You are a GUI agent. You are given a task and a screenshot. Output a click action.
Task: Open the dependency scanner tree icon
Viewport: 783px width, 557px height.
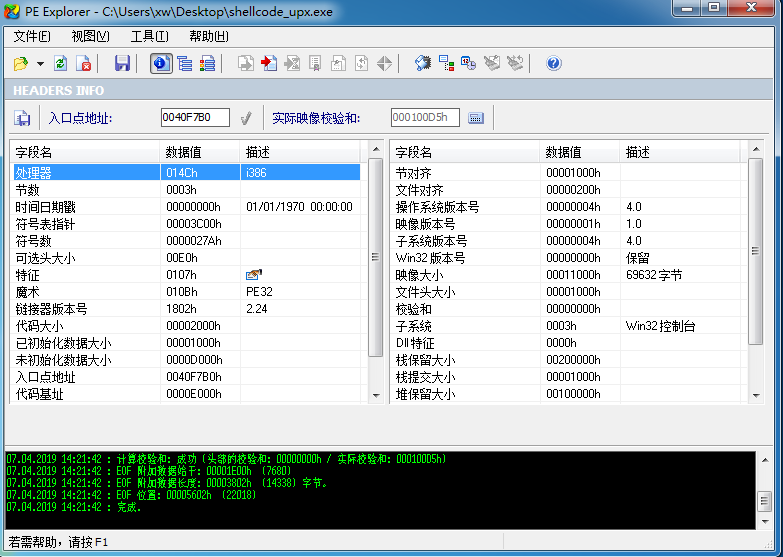point(446,63)
